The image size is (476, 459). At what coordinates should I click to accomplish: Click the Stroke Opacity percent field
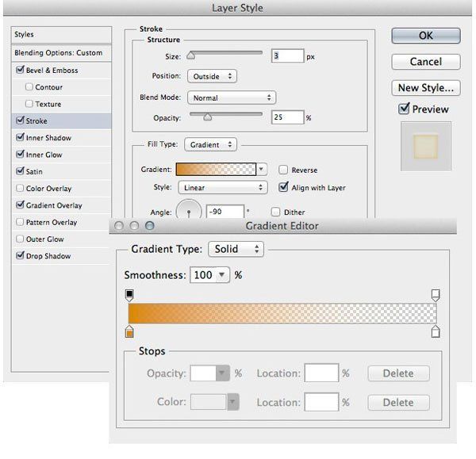click(x=287, y=117)
